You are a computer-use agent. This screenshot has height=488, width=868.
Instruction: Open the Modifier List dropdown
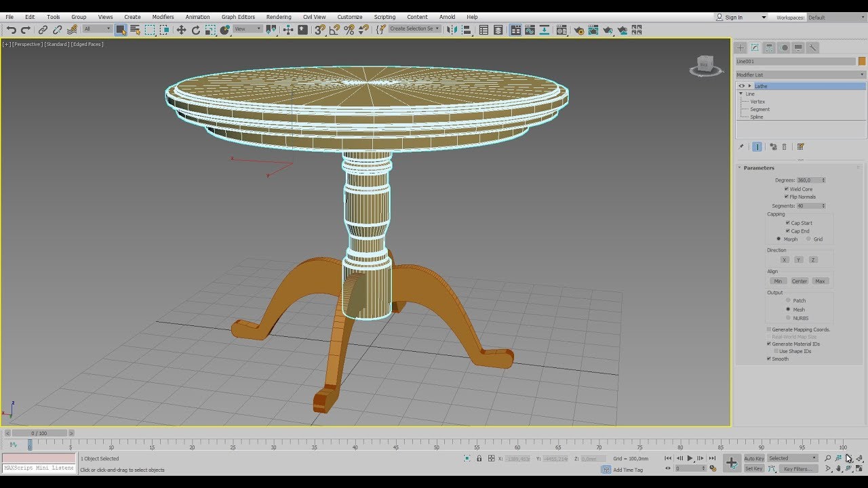pos(801,75)
